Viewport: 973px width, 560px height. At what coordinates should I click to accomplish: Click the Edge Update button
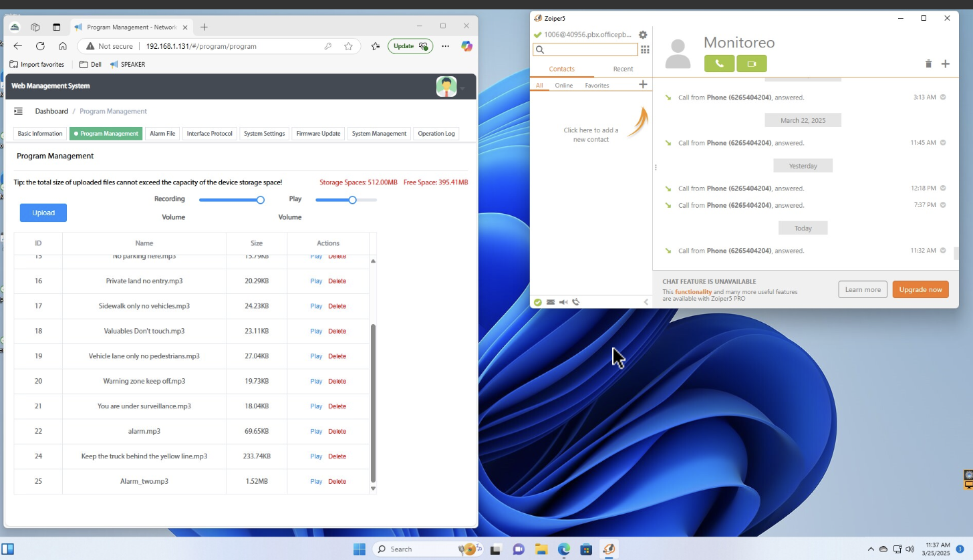coord(410,46)
